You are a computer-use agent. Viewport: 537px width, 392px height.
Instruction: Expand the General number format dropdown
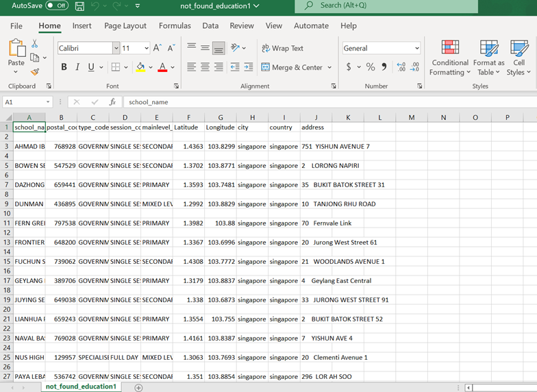[416, 48]
